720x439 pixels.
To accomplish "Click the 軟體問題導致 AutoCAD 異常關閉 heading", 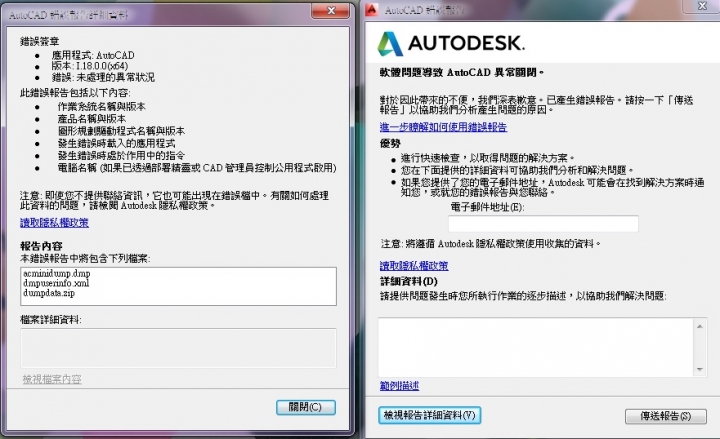I will 461,73.
